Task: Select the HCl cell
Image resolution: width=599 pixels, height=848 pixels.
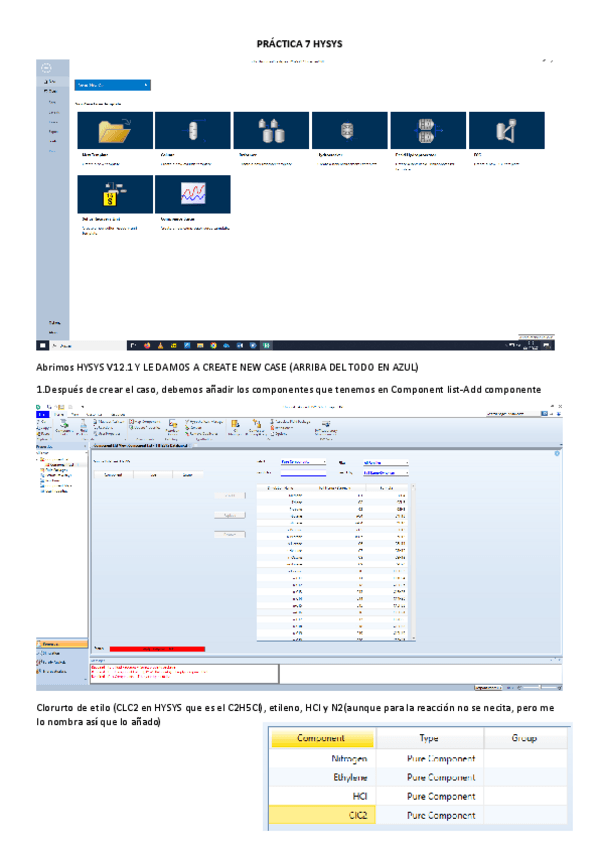Action: [322, 796]
